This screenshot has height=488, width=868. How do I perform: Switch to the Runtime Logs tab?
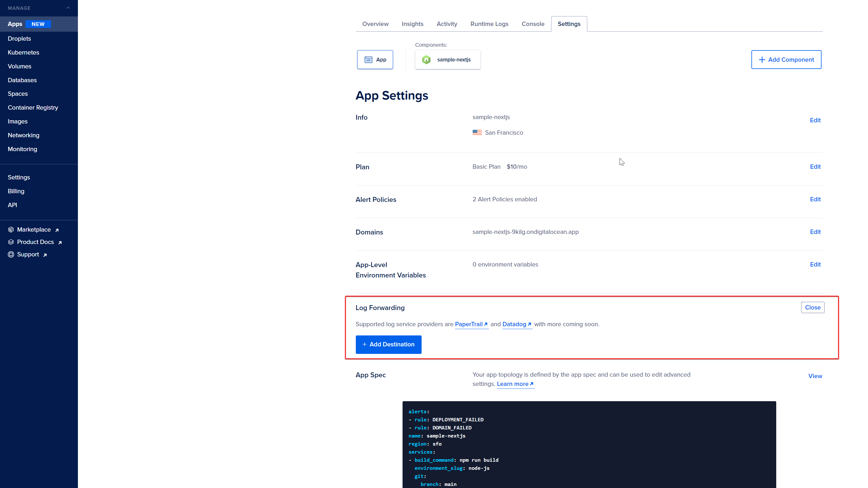click(489, 24)
